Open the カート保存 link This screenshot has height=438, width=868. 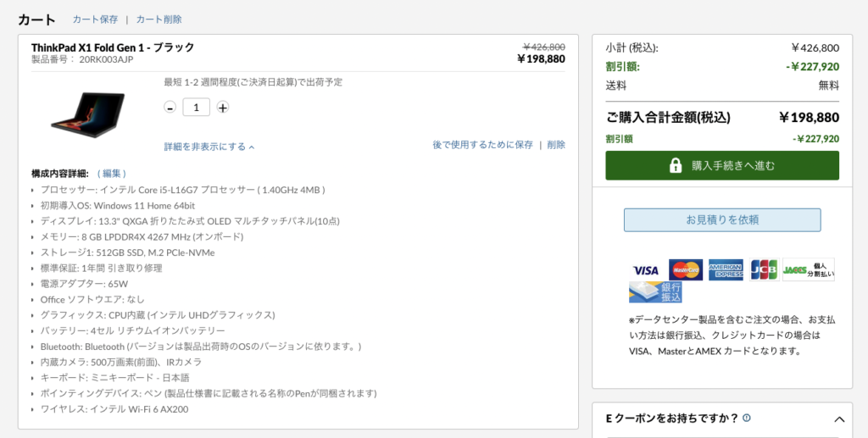(95, 19)
